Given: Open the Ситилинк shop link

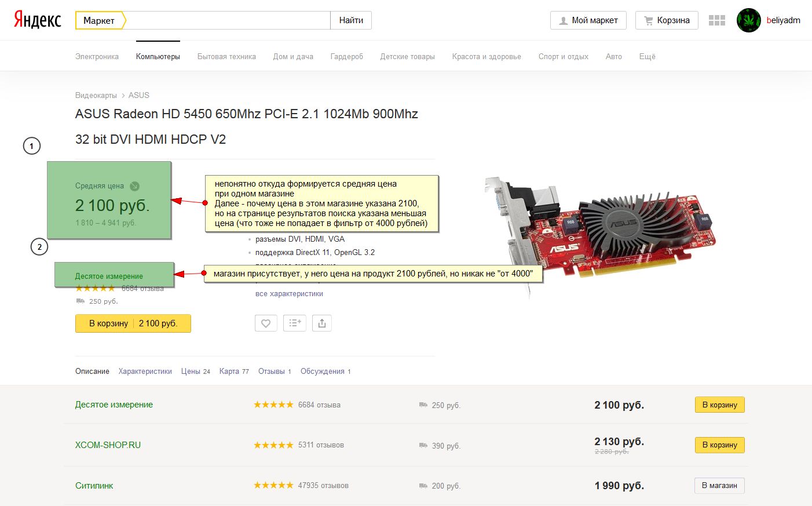Looking at the screenshot, I should point(94,486).
